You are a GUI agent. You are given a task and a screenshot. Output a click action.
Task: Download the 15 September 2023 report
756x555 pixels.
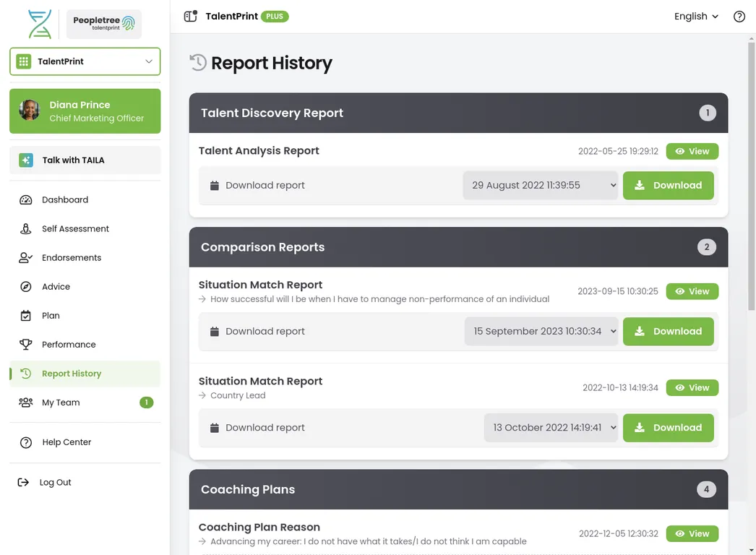[x=669, y=331]
